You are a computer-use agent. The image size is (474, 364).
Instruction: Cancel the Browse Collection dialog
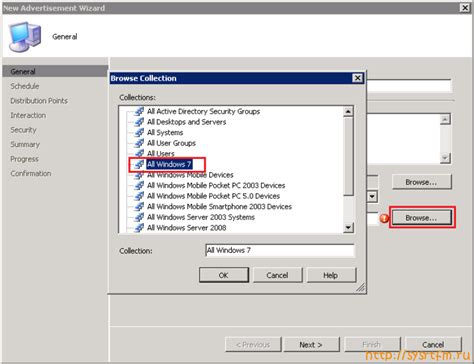[x=277, y=275]
